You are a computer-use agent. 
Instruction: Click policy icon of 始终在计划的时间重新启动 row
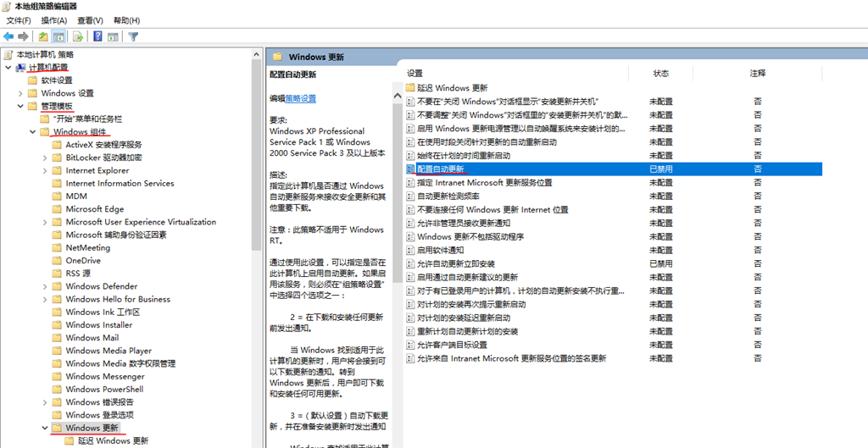[x=410, y=156]
